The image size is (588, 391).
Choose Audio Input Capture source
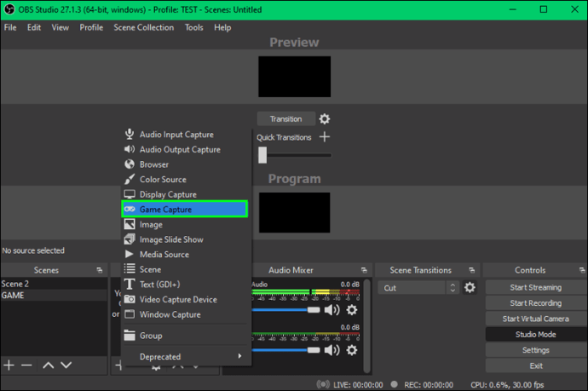pos(185,135)
